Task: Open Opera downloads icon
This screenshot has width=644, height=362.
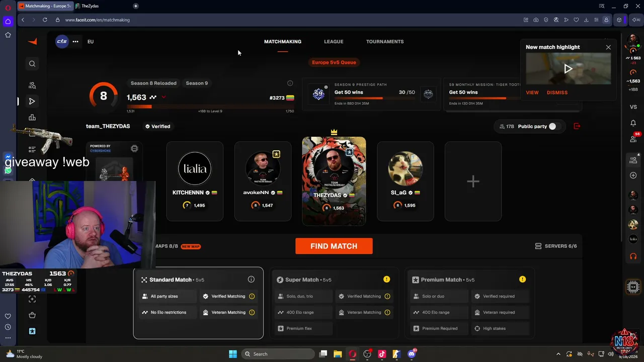Action: tap(586, 20)
